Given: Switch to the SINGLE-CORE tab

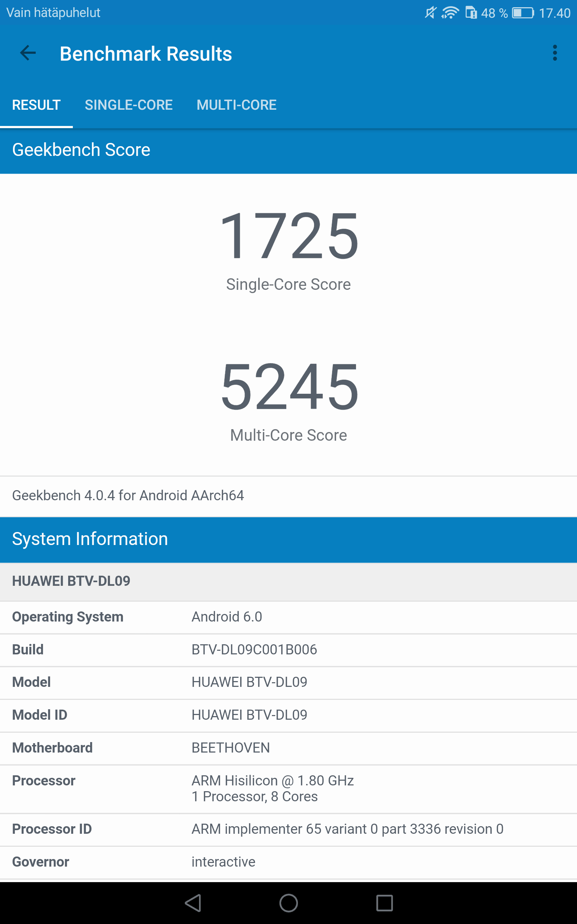Looking at the screenshot, I should (x=129, y=105).
